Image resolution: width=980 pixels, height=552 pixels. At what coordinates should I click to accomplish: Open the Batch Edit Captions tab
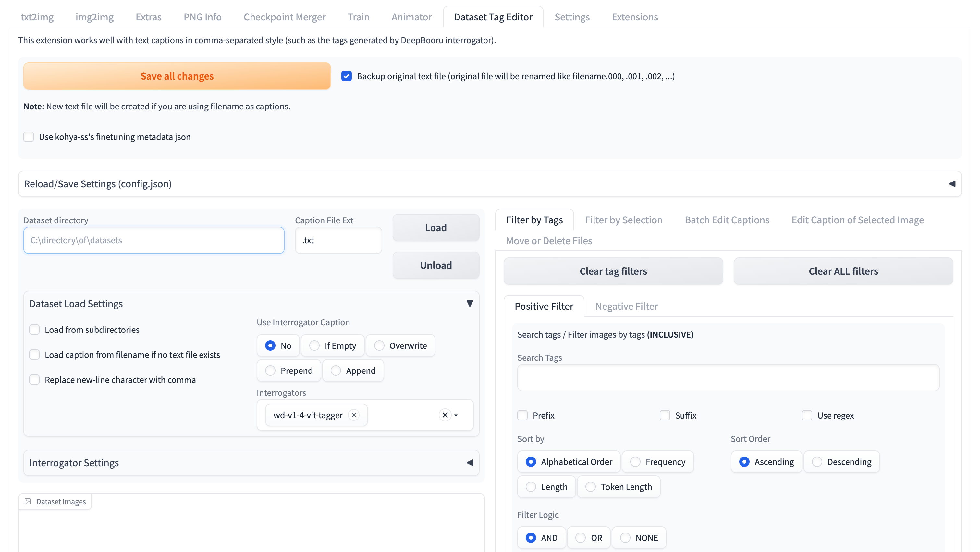(x=727, y=220)
